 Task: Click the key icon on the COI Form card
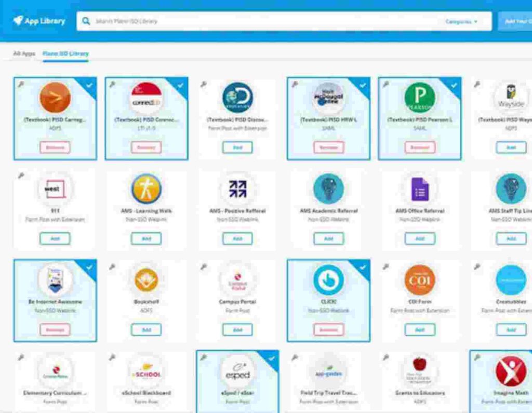click(x=386, y=267)
